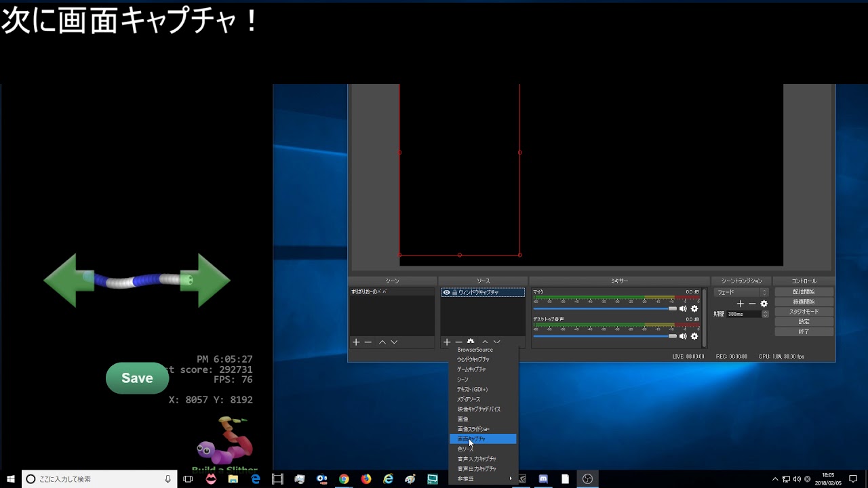Click the transition duration 300ms field
Image resolution: width=868 pixels, height=488 pixels.
744,314
